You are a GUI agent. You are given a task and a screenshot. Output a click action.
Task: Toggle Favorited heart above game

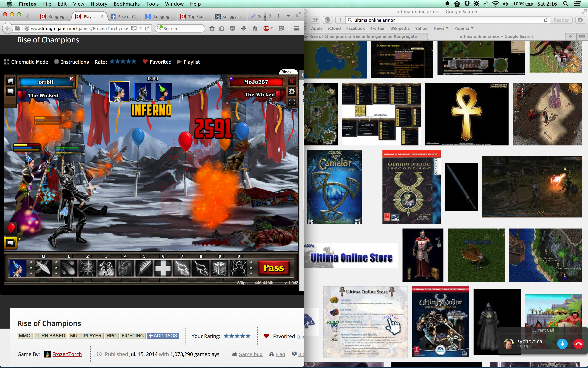145,62
